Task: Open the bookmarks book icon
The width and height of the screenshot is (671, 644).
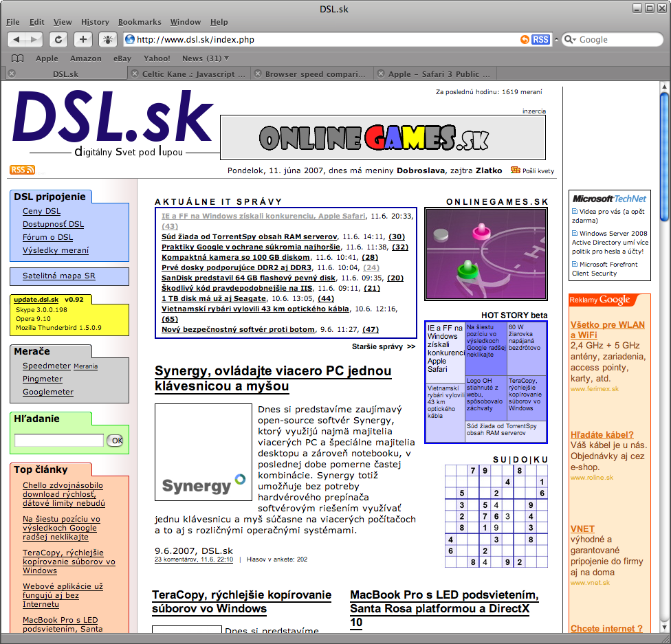Action: pyautogui.click(x=17, y=58)
